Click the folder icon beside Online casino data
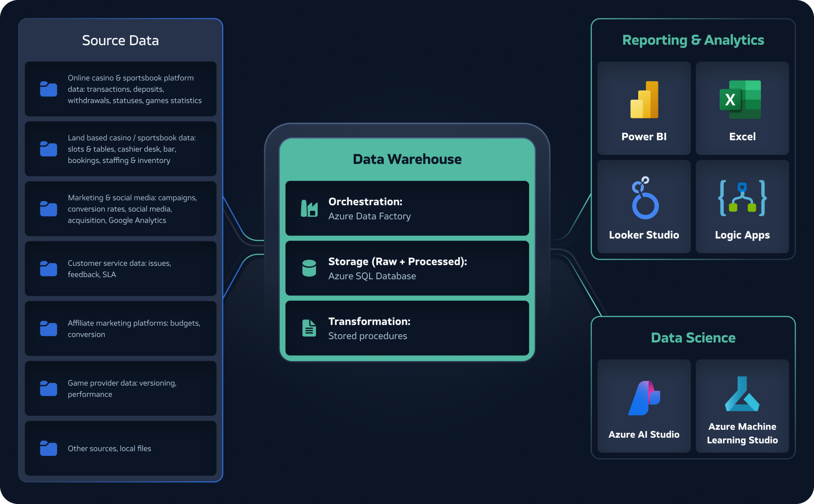The height and width of the screenshot is (504, 814). click(x=49, y=89)
